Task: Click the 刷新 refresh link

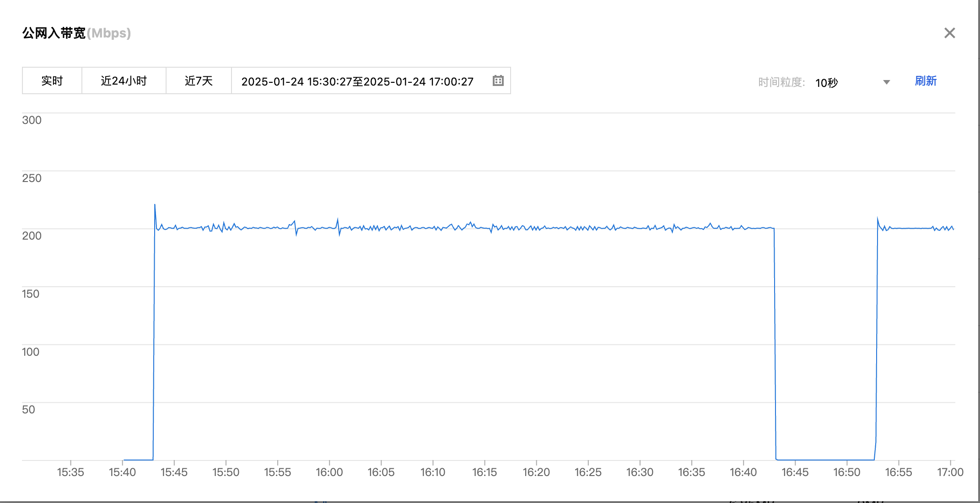Action: pos(926,81)
